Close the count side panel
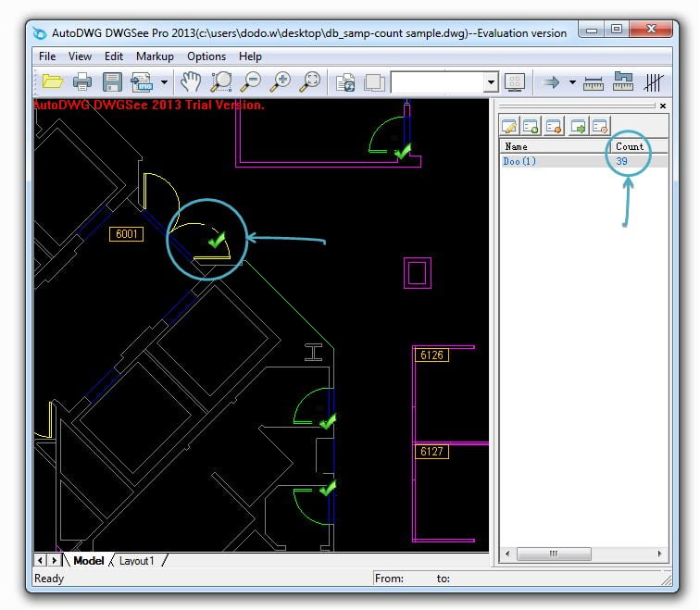700x610 pixels. 662,106
